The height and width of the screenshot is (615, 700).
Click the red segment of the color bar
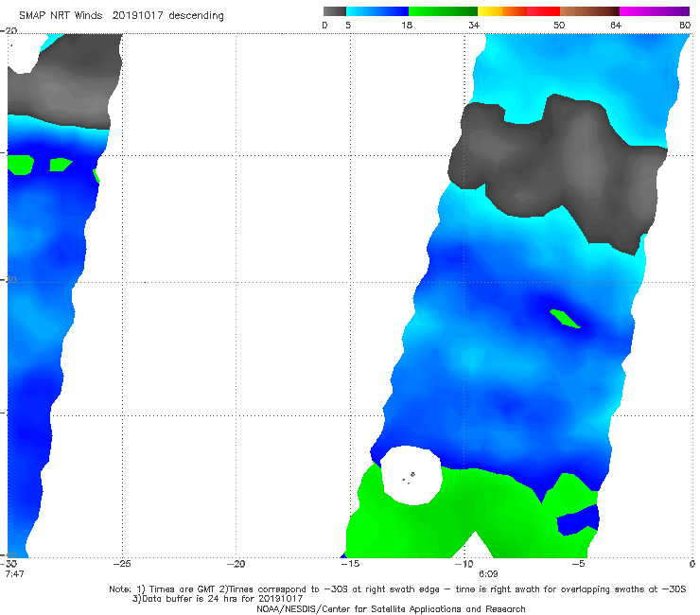[543, 11]
